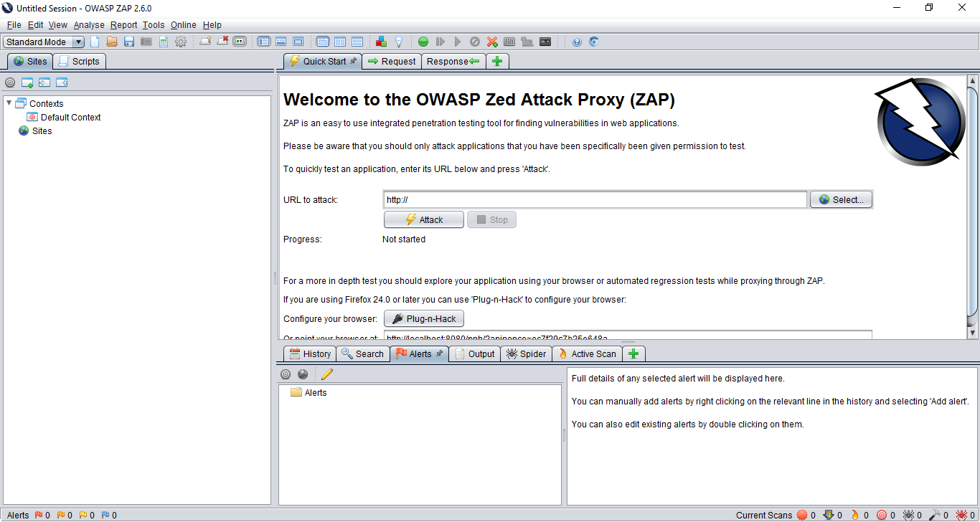The width and height of the screenshot is (980, 522).
Task: Click the Snapshot Session icon
Action: coord(146,42)
